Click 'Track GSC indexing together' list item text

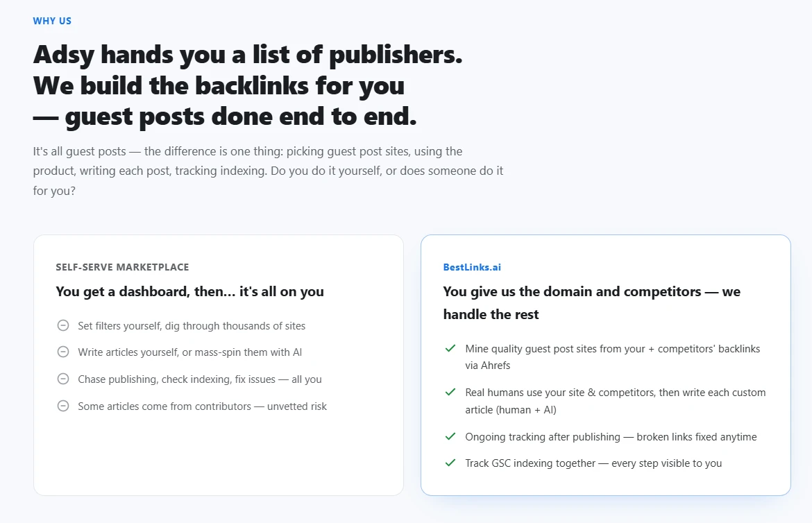(x=593, y=463)
